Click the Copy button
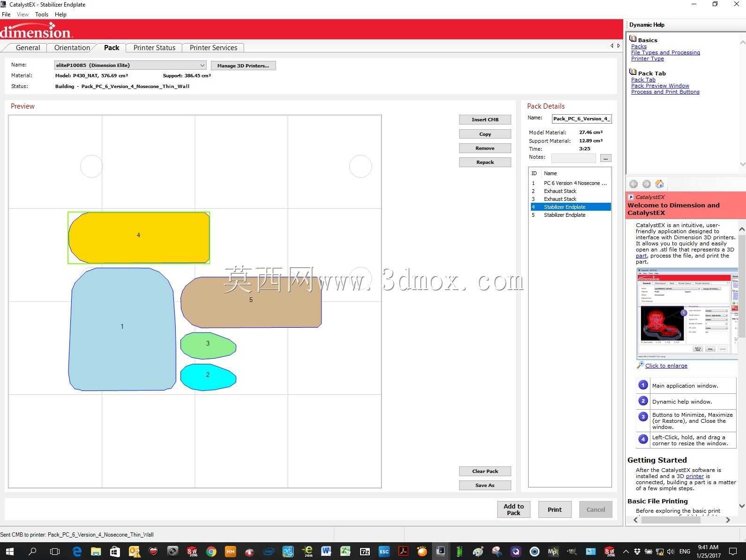 pyautogui.click(x=485, y=134)
